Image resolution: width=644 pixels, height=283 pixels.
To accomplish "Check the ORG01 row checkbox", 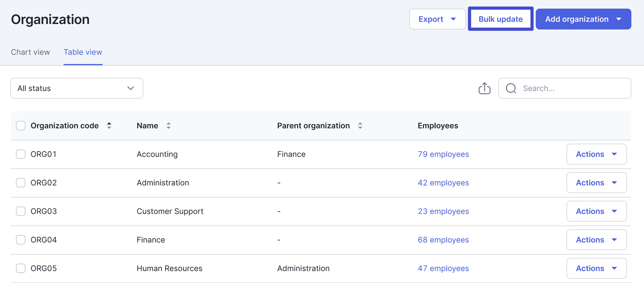I will (21, 154).
